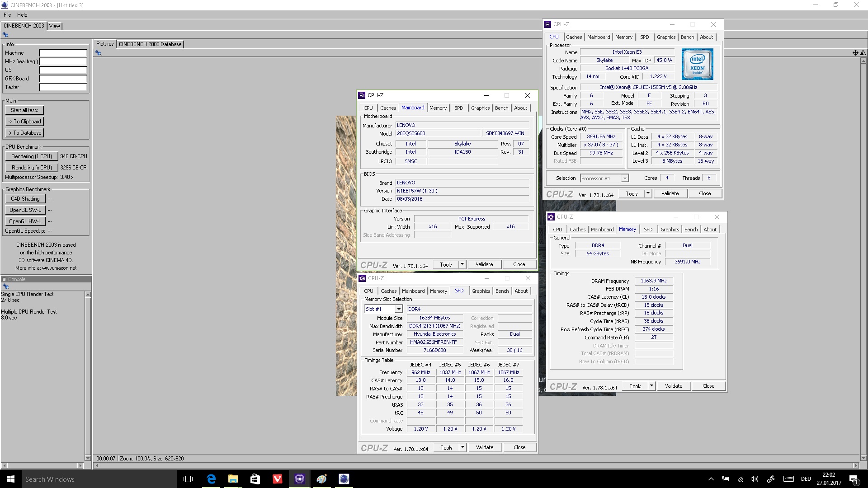Open the Help menu in Cinebench

[22, 15]
